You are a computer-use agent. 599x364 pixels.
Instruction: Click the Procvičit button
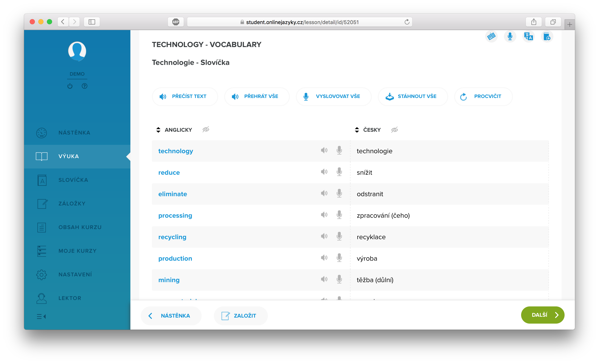[x=483, y=96]
